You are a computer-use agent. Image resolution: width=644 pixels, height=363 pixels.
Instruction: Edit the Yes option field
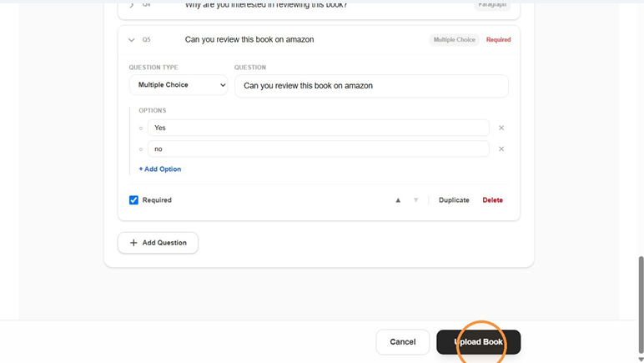click(319, 128)
